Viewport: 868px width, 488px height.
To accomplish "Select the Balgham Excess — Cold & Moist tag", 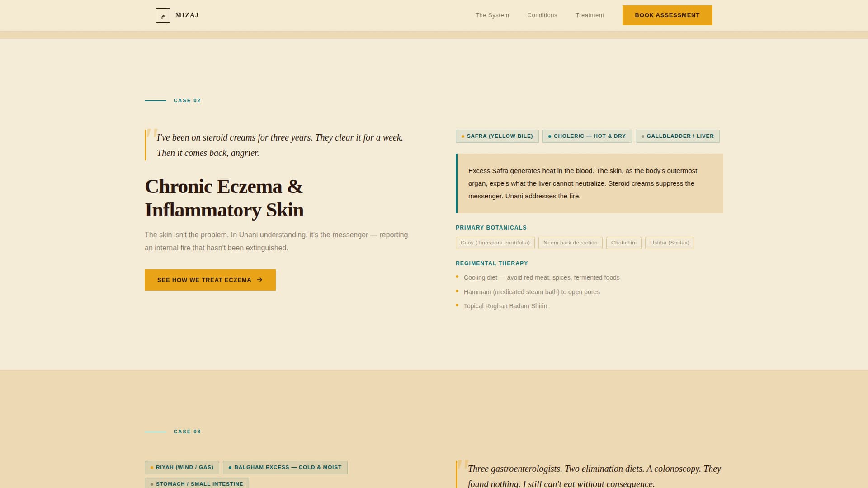I will pyautogui.click(x=285, y=467).
